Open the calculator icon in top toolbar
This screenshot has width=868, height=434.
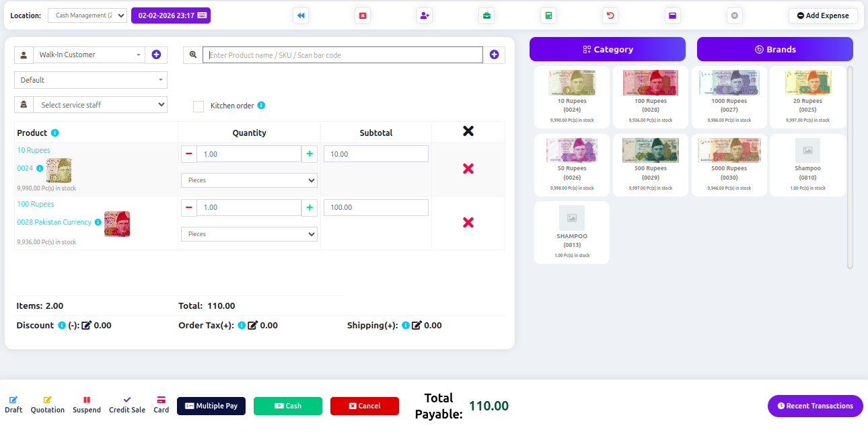pos(548,15)
